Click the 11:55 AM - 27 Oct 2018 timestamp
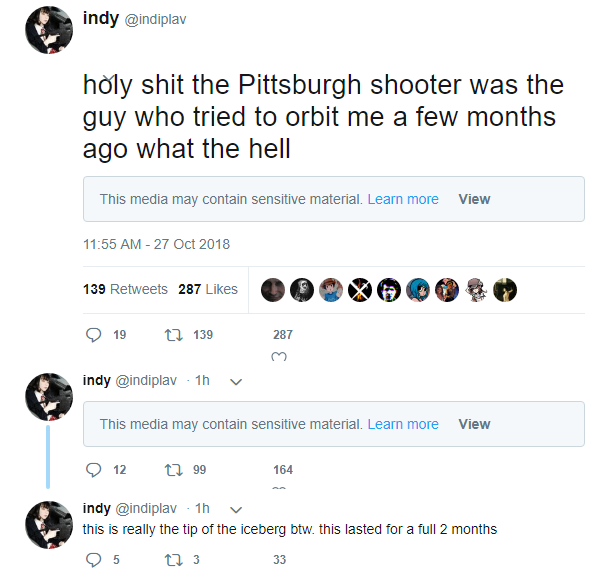 [x=157, y=244]
